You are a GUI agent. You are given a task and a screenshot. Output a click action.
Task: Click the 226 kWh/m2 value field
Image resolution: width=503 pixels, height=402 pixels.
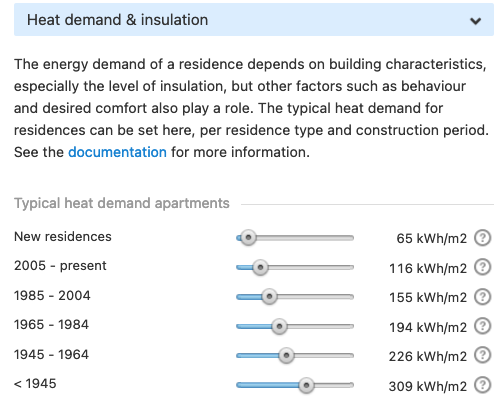point(428,356)
